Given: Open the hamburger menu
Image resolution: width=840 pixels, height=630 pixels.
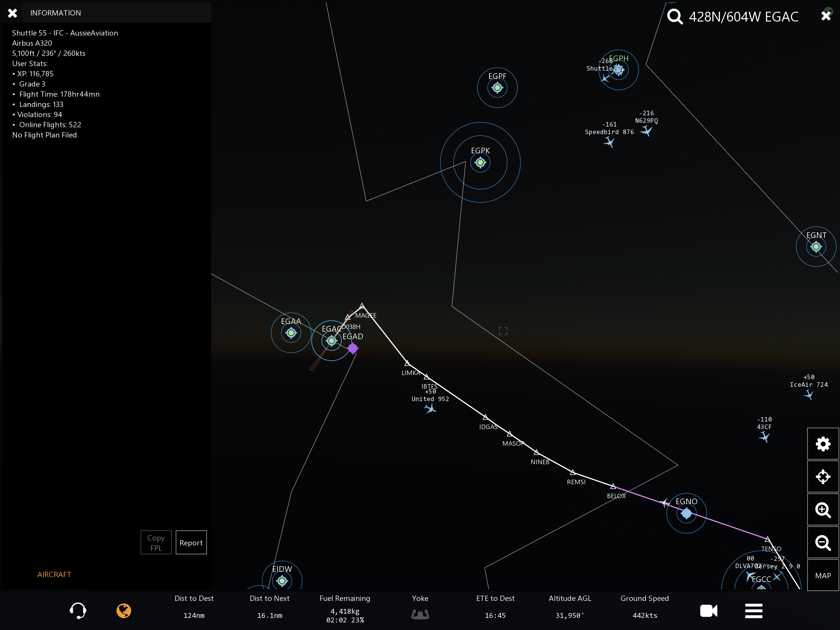Looking at the screenshot, I should tap(754, 611).
